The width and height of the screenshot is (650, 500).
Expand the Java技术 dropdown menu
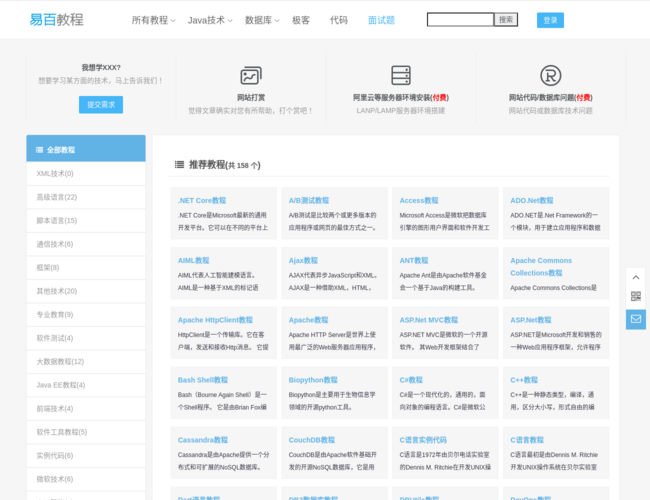tap(210, 20)
